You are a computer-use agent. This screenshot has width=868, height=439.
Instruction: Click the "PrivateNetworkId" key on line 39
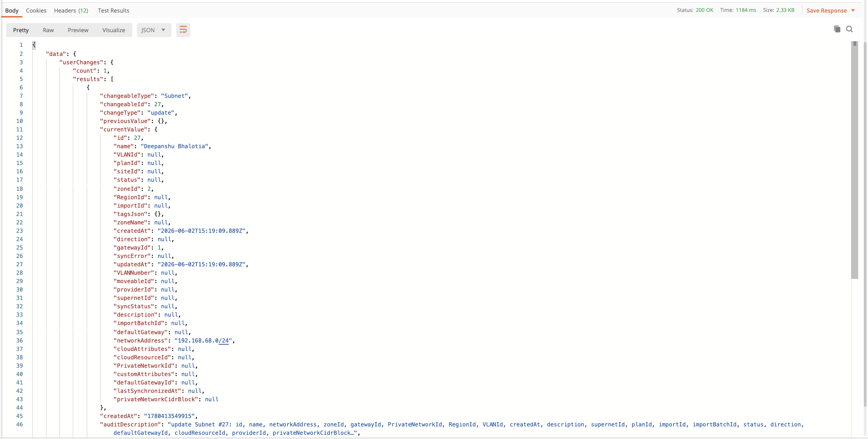tap(144, 366)
